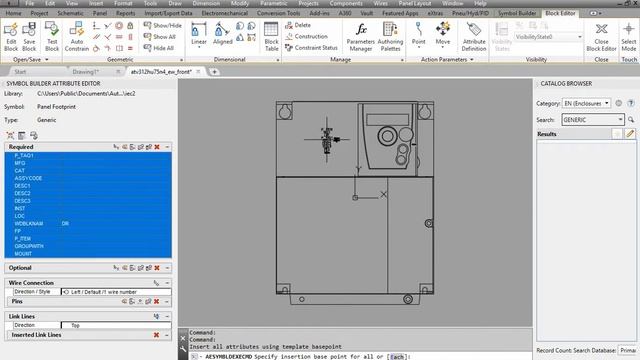Open the Search Database Primary dropdown
Image resolution: width=640 pixels, height=360 pixels.
coord(628,350)
